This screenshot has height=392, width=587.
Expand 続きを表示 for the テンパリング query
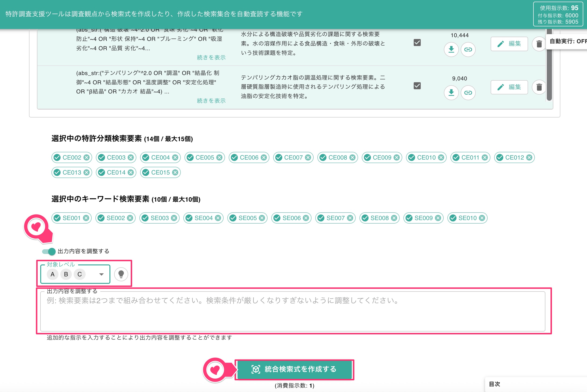coord(211,101)
